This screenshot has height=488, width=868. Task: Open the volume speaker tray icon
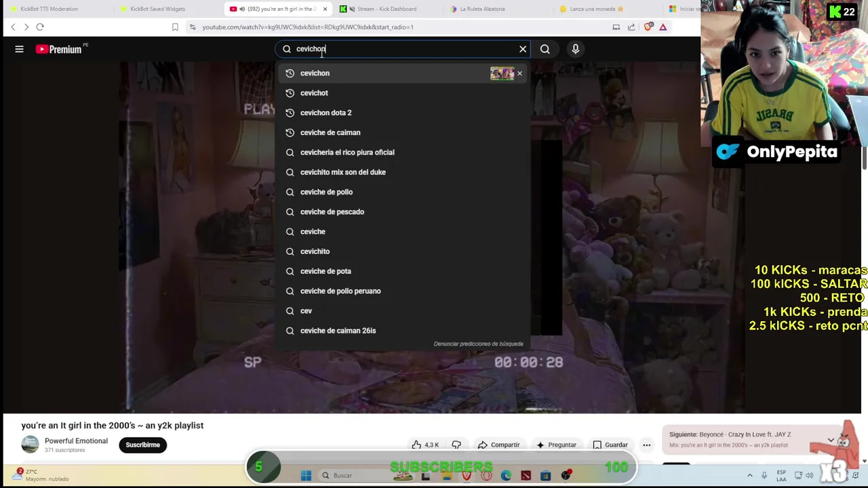[809, 475]
